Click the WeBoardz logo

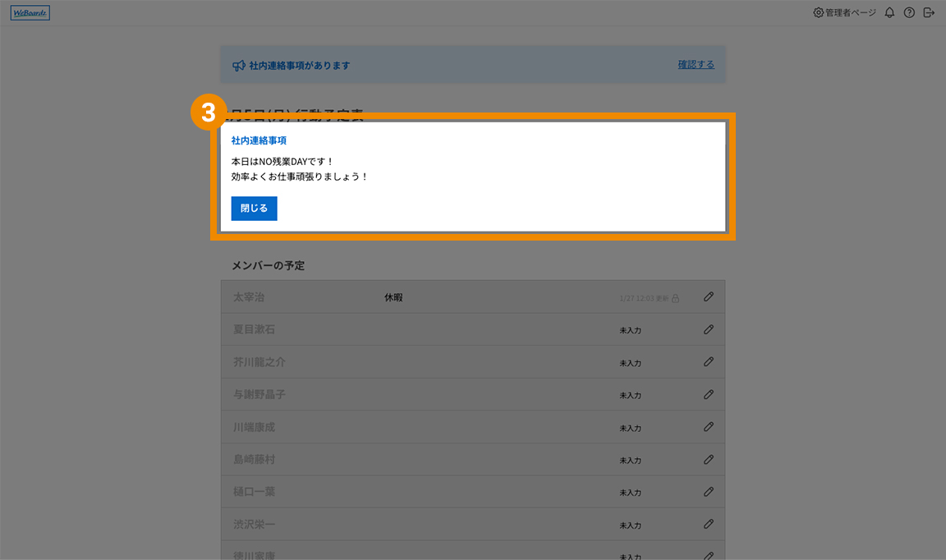30,12
